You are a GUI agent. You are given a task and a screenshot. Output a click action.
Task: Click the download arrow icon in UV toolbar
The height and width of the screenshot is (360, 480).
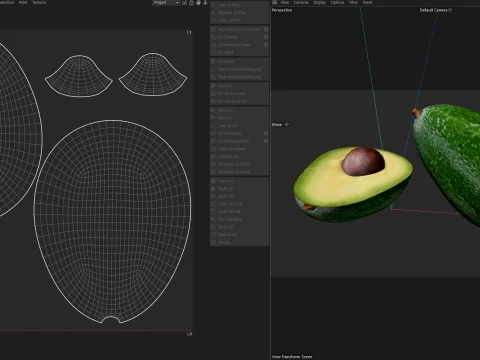point(205,3)
